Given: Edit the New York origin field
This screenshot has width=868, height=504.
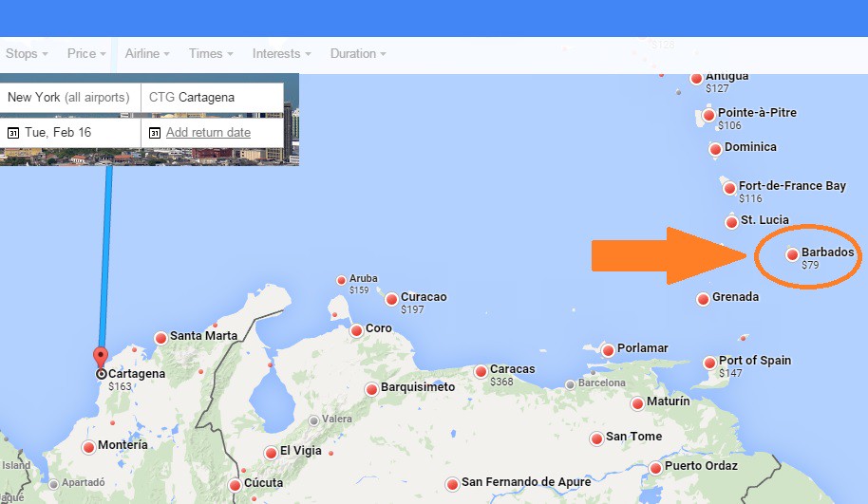Looking at the screenshot, I should (x=70, y=98).
